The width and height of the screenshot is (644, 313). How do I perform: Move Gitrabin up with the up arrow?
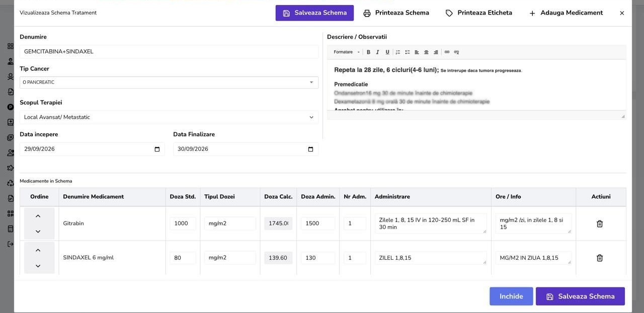click(x=38, y=216)
